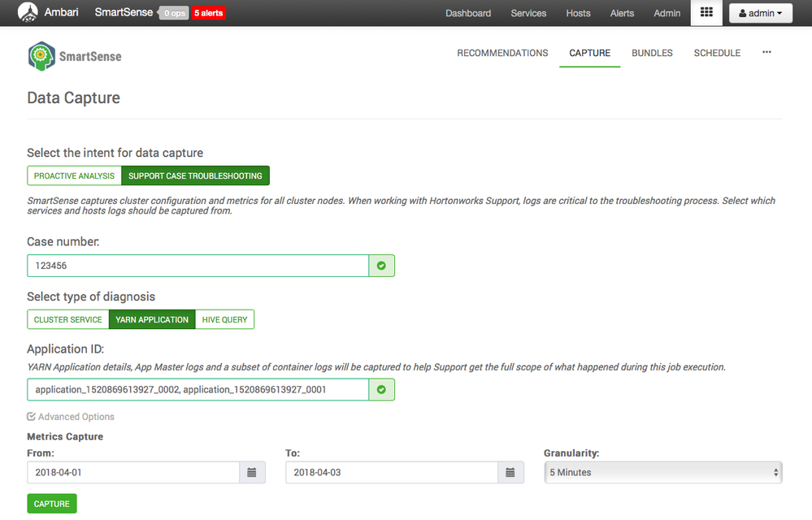Viewport: 812px width, 520px height.
Task: Open Admin in top navigation
Action: point(667,14)
